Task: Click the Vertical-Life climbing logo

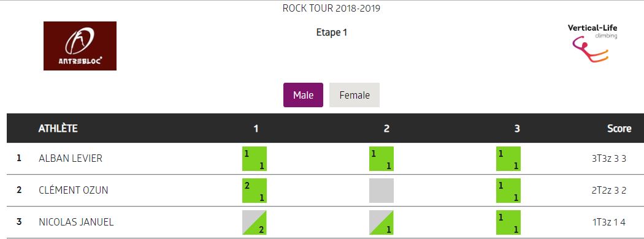Action: 592,44
